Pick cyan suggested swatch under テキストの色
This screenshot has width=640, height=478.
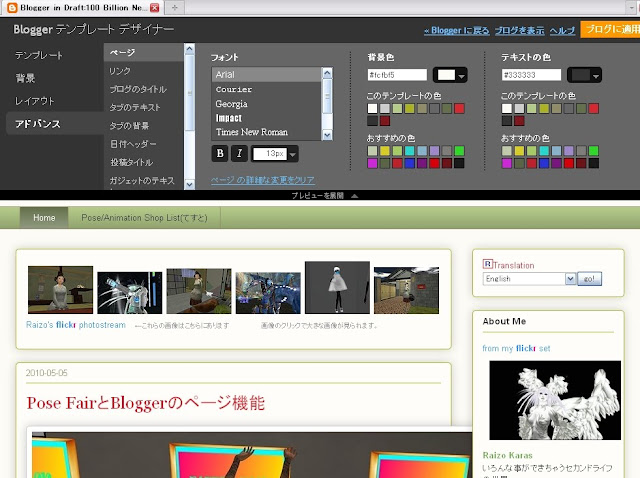click(x=544, y=151)
